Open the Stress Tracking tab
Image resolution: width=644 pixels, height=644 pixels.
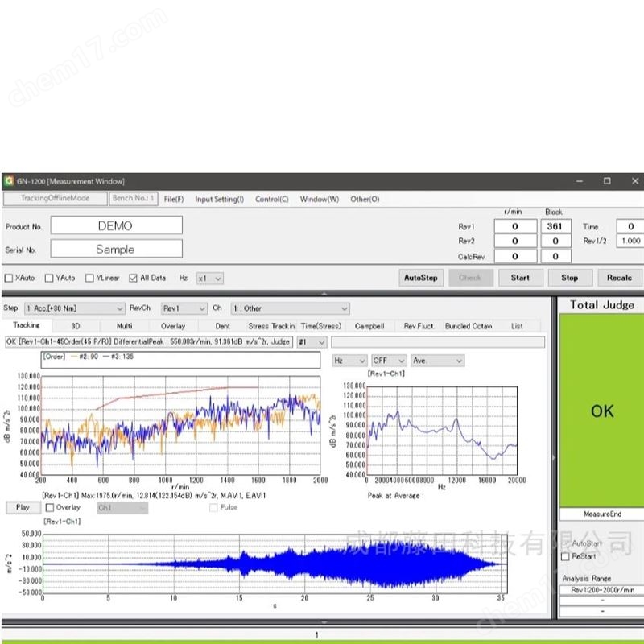pos(271,326)
